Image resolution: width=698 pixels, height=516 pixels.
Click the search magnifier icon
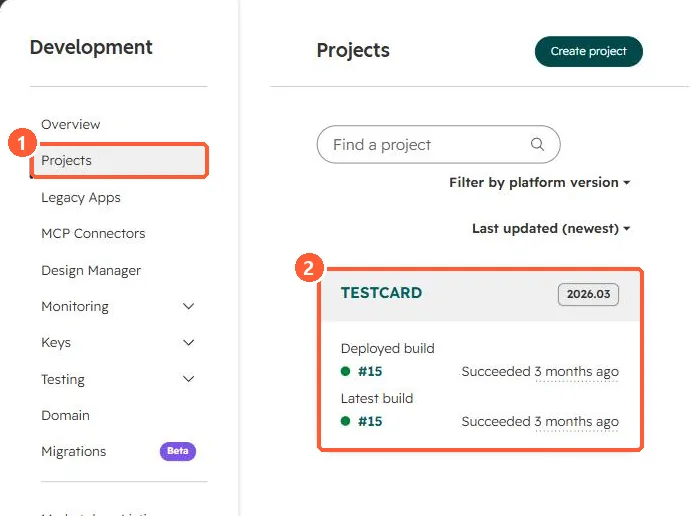tap(537, 144)
